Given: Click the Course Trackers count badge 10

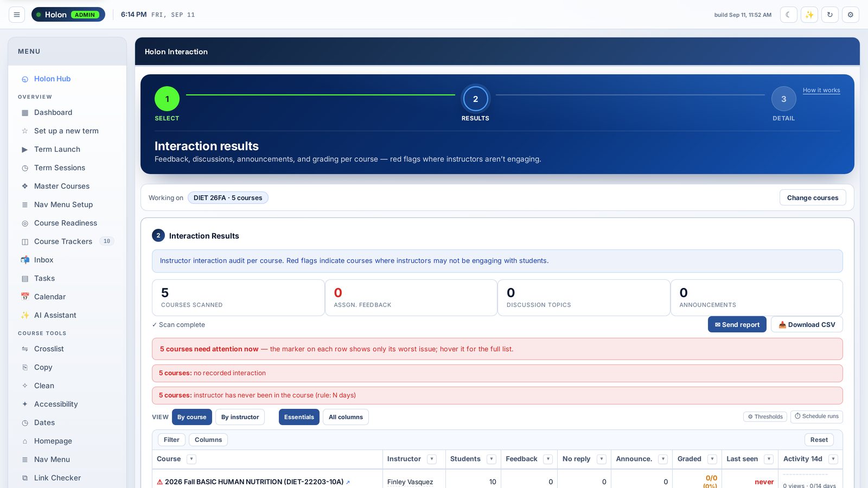Looking at the screenshot, I should tap(107, 241).
